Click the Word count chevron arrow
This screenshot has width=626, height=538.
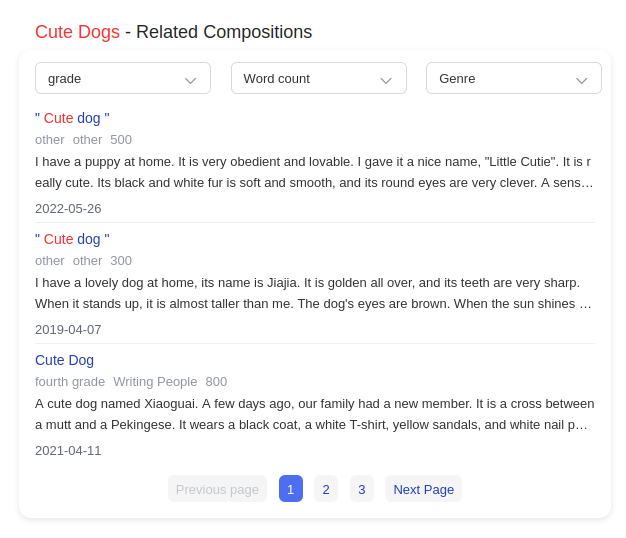[x=386, y=79]
